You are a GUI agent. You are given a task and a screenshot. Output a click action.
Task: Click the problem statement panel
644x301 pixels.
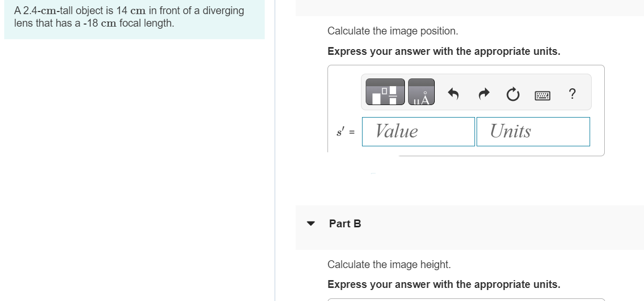click(131, 17)
